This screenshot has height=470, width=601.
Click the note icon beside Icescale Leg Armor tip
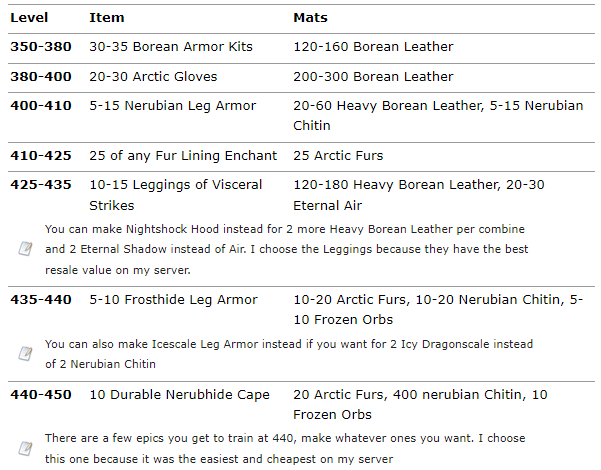pos(26,353)
